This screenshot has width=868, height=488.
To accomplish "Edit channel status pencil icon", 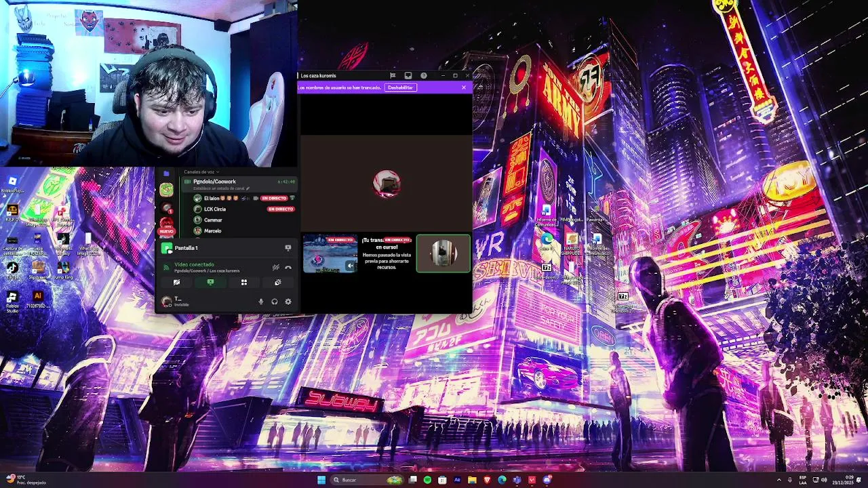I will (x=248, y=188).
